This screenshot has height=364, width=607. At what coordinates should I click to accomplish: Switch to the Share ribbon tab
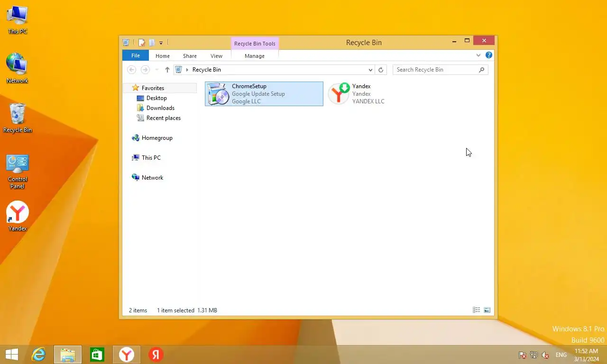pos(190,56)
